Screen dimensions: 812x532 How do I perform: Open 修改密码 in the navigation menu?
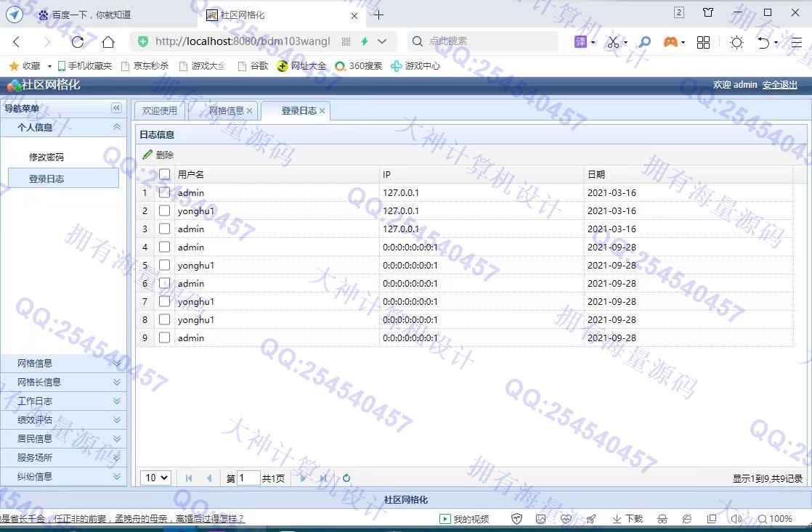(46, 157)
